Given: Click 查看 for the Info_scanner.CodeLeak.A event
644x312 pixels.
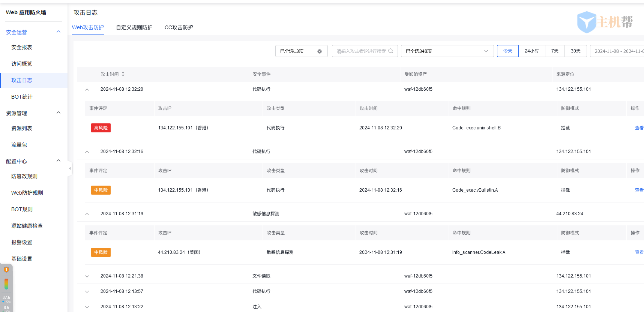Looking at the screenshot, I should point(639,252).
